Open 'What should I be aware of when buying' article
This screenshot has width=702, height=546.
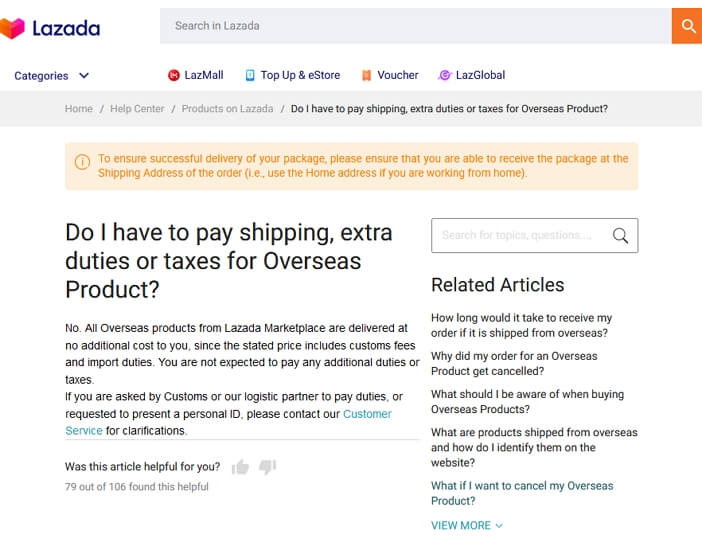click(x=527, y=401)
